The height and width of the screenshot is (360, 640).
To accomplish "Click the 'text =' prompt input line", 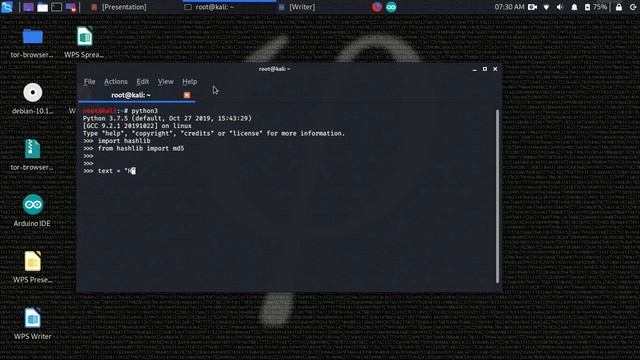I will [x=109, y=171].
